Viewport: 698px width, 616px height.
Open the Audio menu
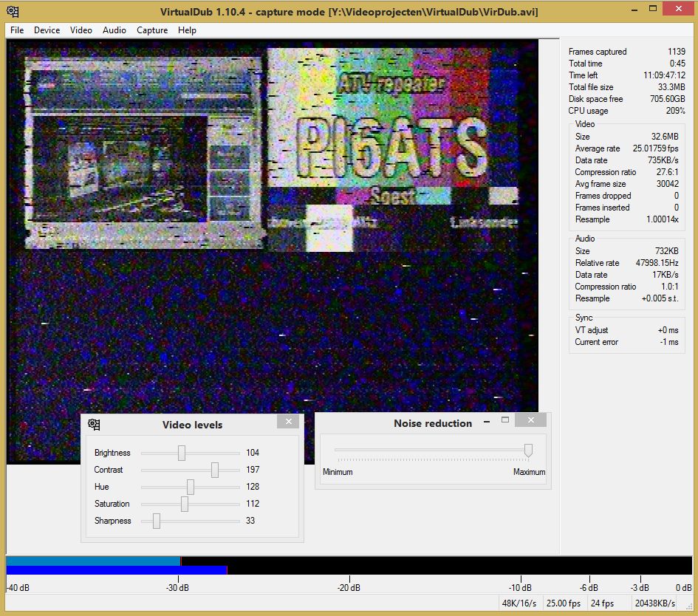pos(114,30)
